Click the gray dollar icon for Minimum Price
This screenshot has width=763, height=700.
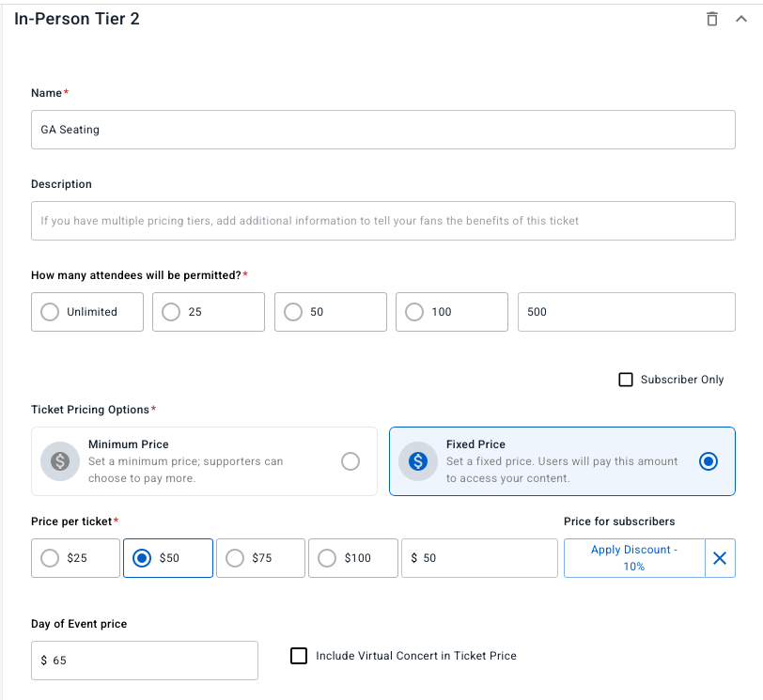click(60, 461)
